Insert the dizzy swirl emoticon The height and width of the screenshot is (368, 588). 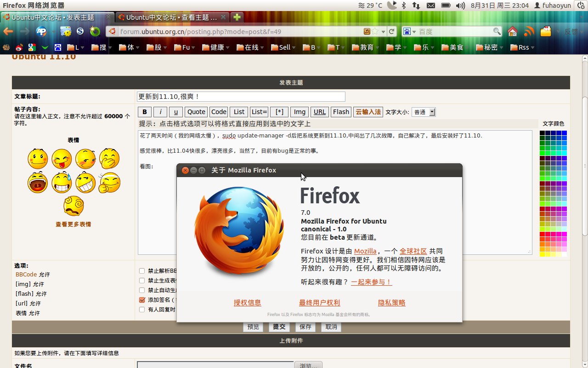coord(73,206)
